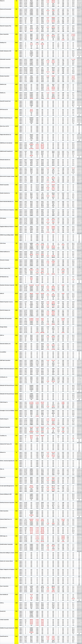Select the '3M Company' name cell
Viewport: 82px width, 644px height.
pos(7,218)
